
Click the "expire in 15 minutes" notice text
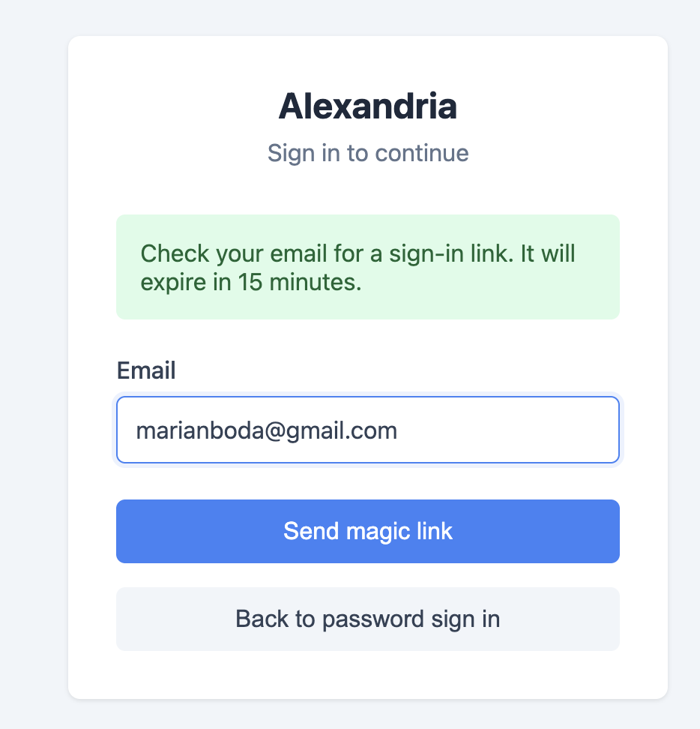pos(251,282)
